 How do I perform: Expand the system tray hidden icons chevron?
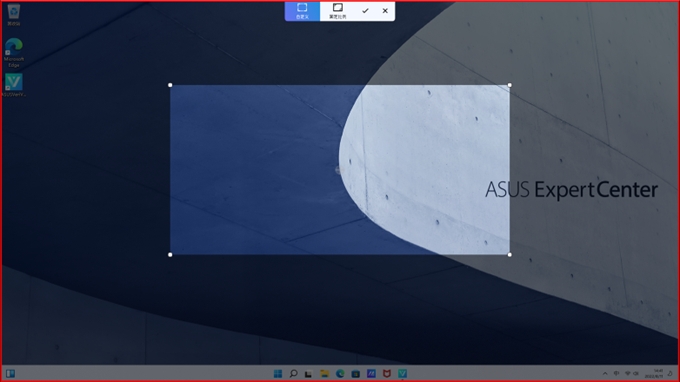(x=605, y=373)
